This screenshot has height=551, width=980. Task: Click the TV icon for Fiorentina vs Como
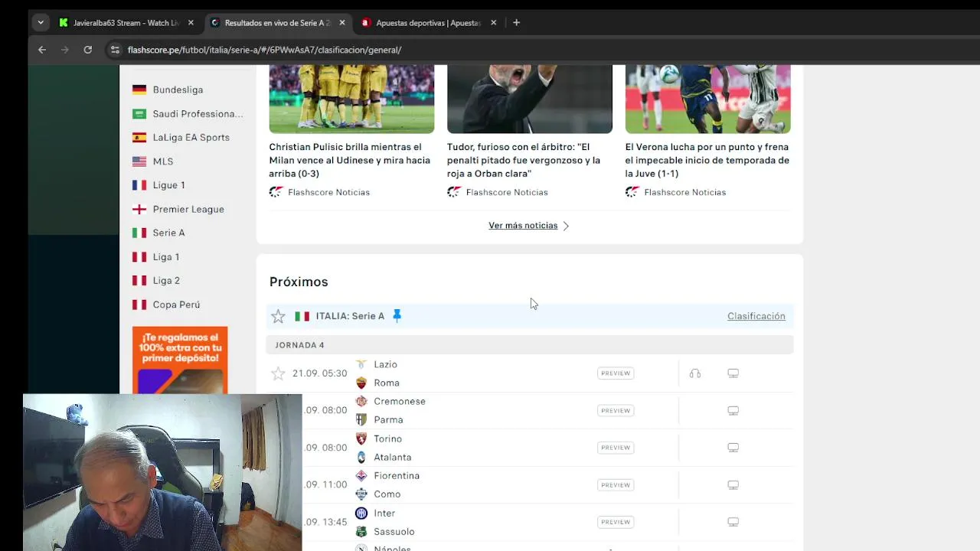733,485
